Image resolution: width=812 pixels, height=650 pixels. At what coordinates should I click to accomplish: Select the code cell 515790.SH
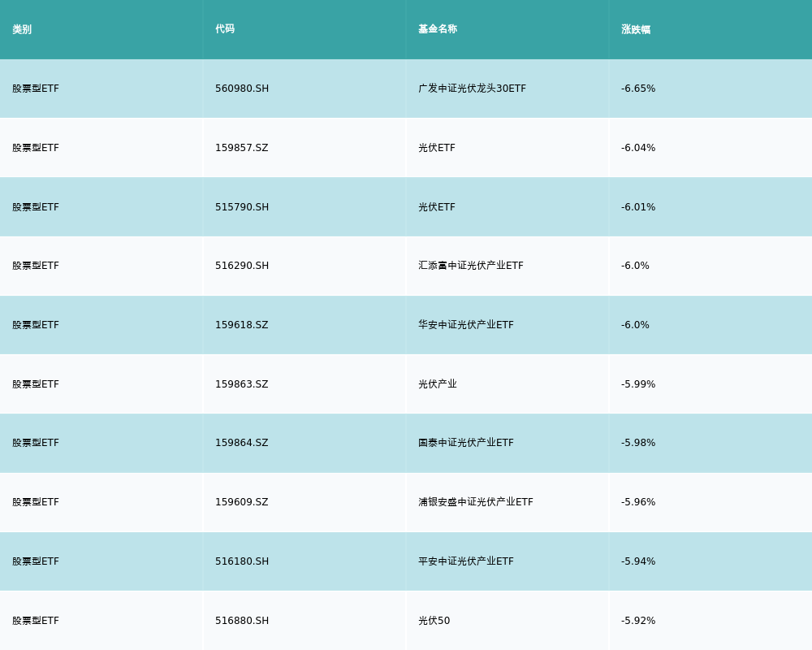pos(242,207)
